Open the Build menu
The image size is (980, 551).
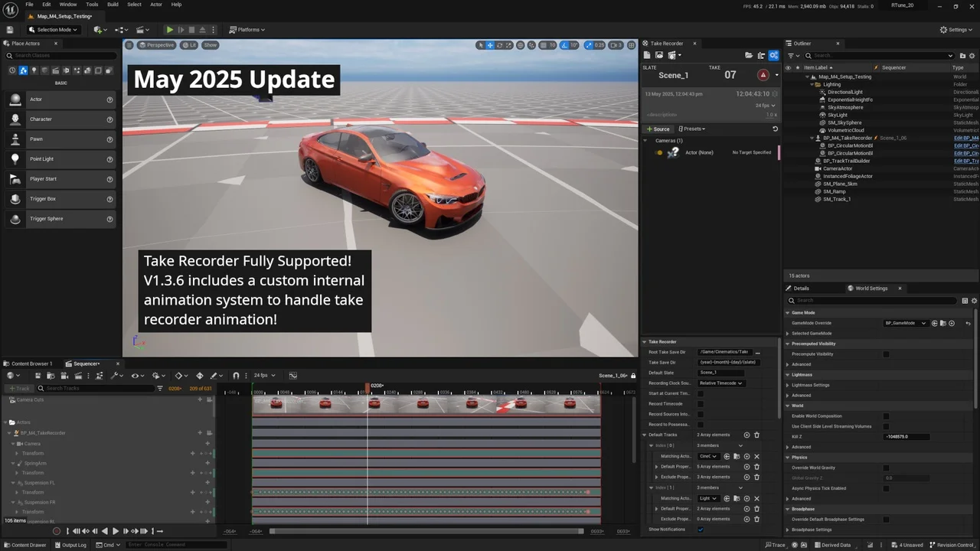tap(113, 5)
